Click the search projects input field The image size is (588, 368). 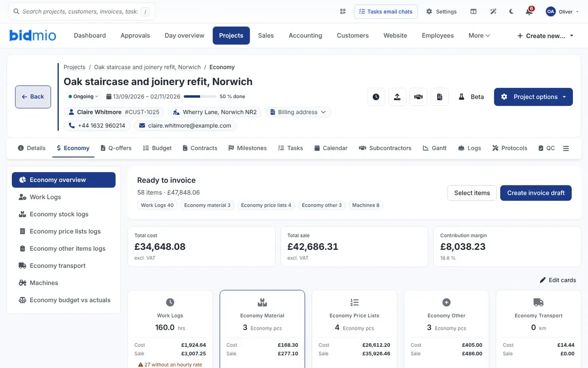(x=81, y=11)
